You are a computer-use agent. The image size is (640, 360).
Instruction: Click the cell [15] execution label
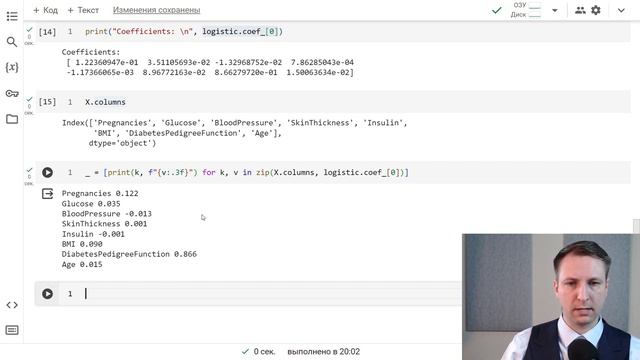click(x=47, y=102)
